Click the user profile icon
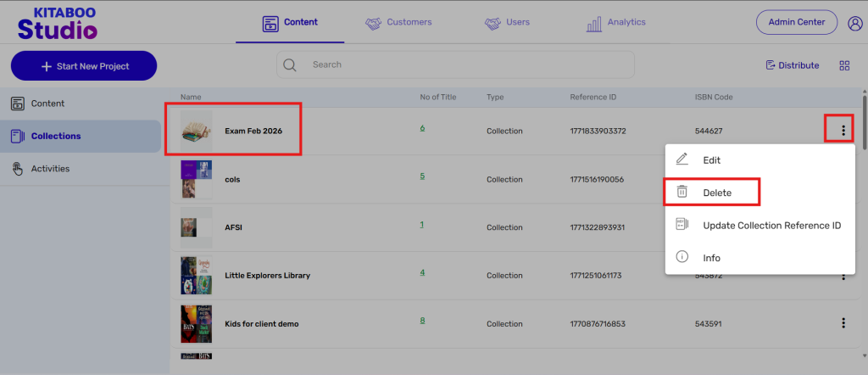 [854, 23]
